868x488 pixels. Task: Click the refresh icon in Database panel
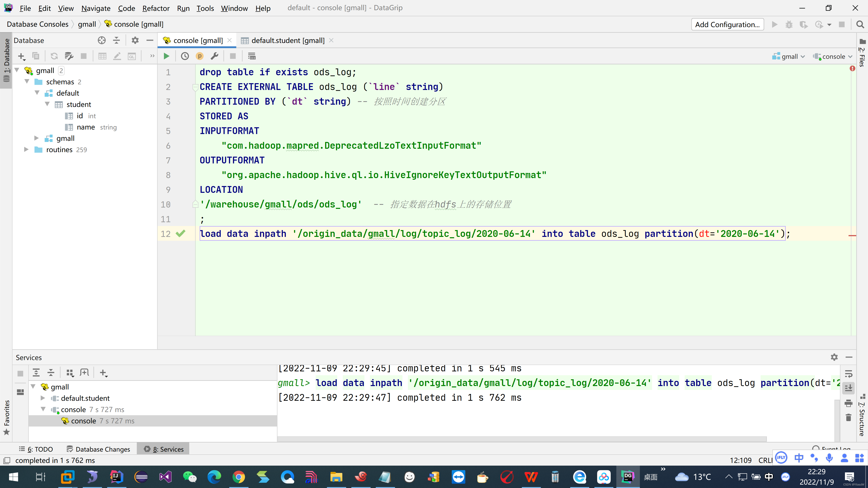point(54,56)
